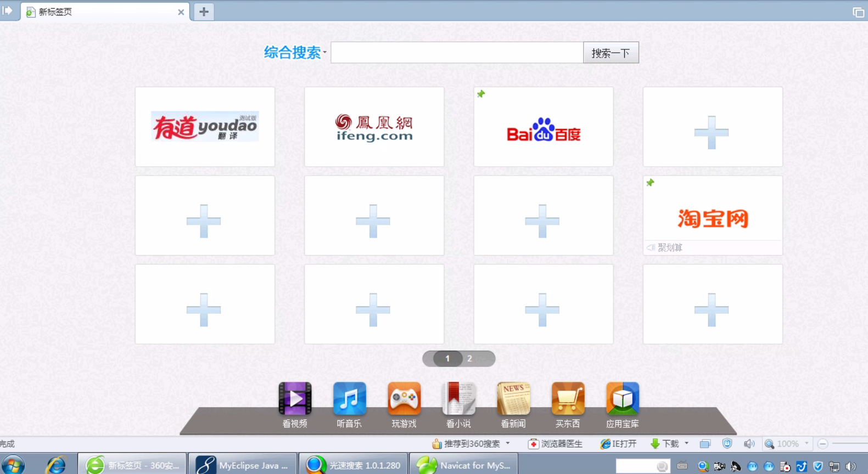Add a site in empty tile below Taobao
Screen dimensions: 868x474
pyautogui.click(x=713, y=304)
